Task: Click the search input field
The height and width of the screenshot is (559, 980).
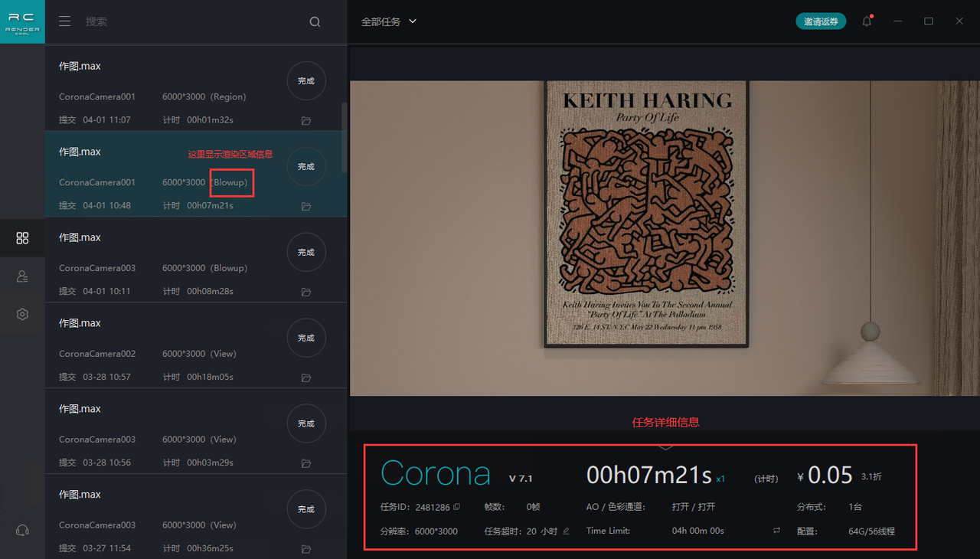Action: (191, 21)
